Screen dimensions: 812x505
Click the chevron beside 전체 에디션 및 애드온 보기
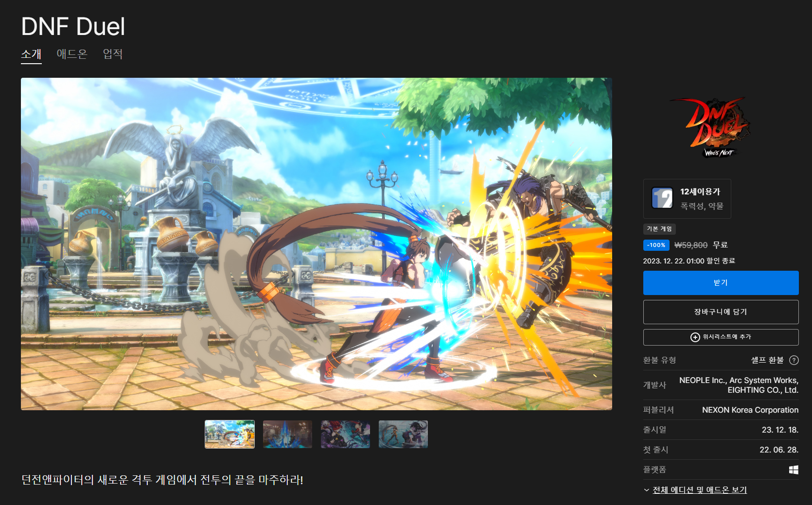coord(647,490)
